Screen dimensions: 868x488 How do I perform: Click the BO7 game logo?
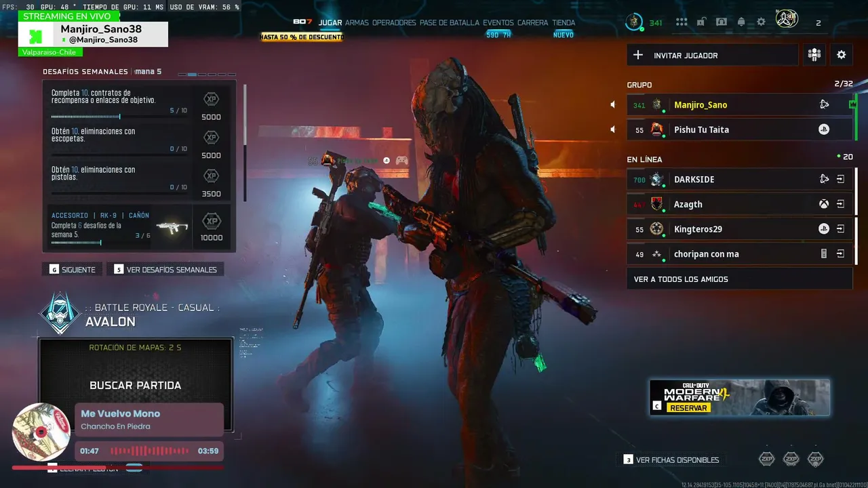303,22
